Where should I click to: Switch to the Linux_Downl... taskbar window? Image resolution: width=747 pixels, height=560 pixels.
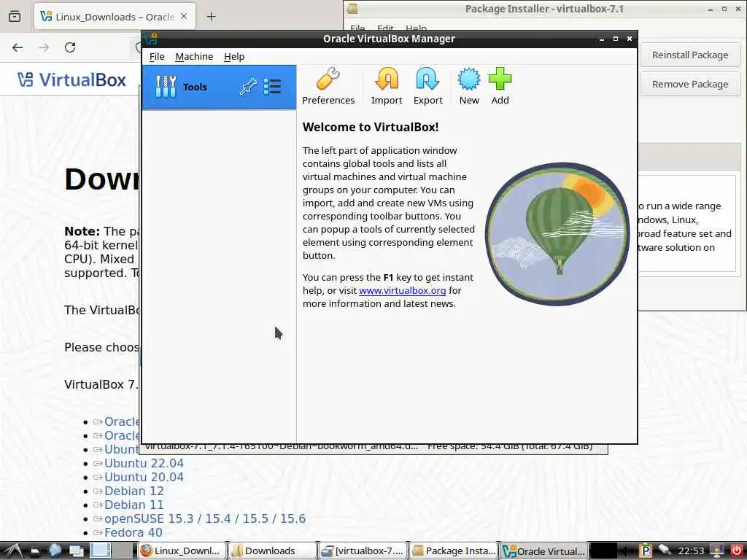tap(181, 551)
